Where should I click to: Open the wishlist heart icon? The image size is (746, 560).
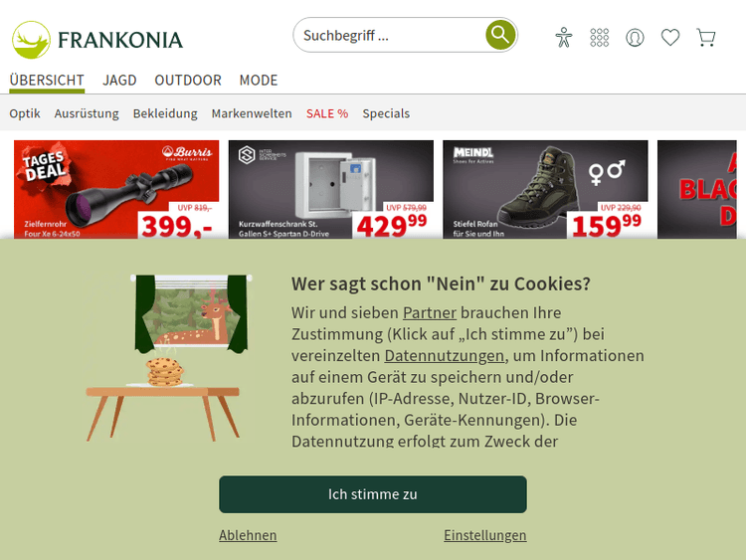(670, 37)
